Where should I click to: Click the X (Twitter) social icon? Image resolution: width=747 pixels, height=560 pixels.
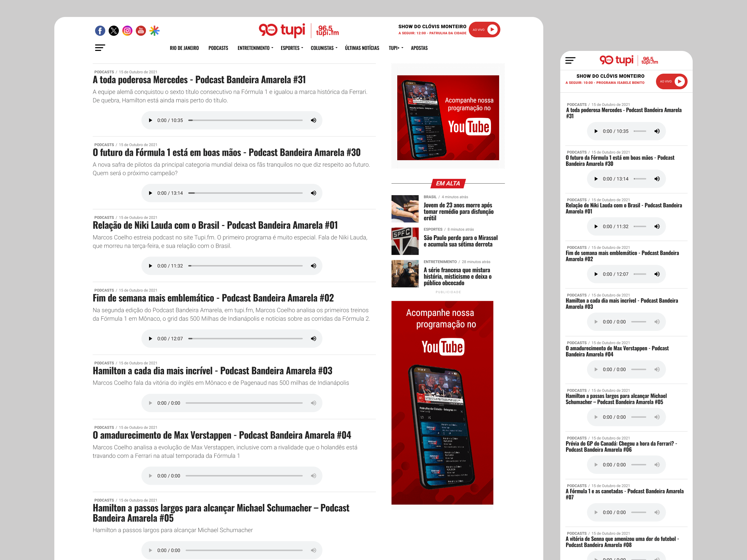(114, 31)
